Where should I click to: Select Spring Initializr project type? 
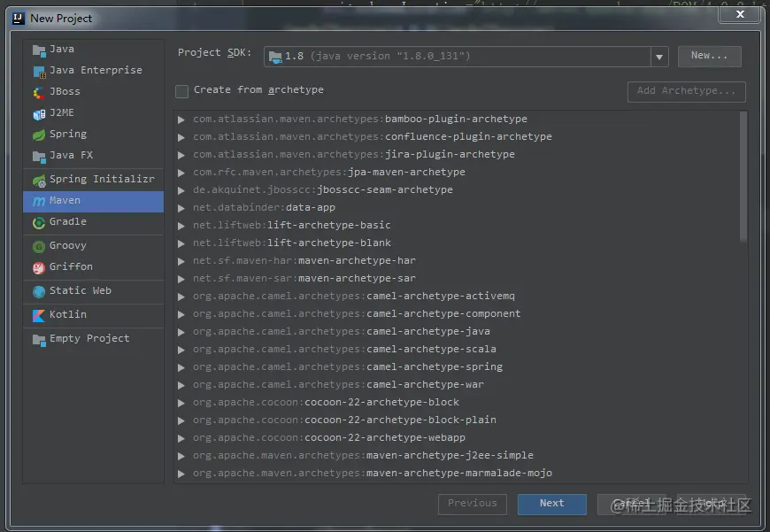[x=93, y=180]
